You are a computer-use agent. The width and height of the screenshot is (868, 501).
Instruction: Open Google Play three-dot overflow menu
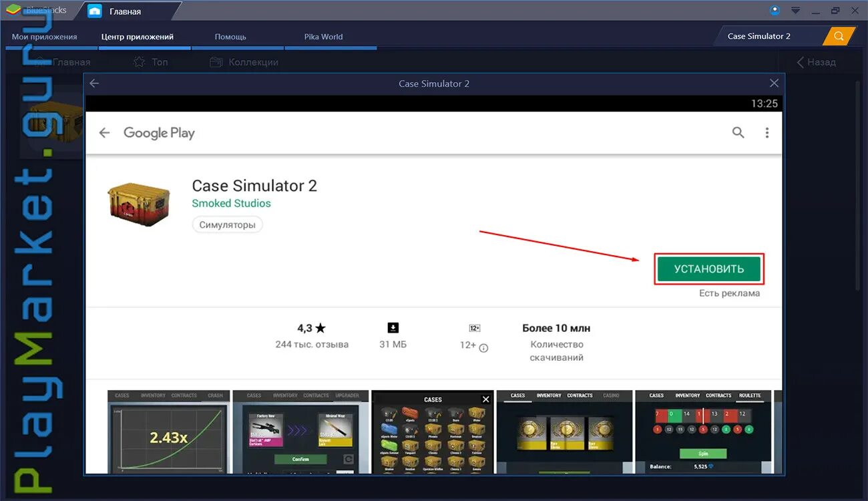point(767,133)
